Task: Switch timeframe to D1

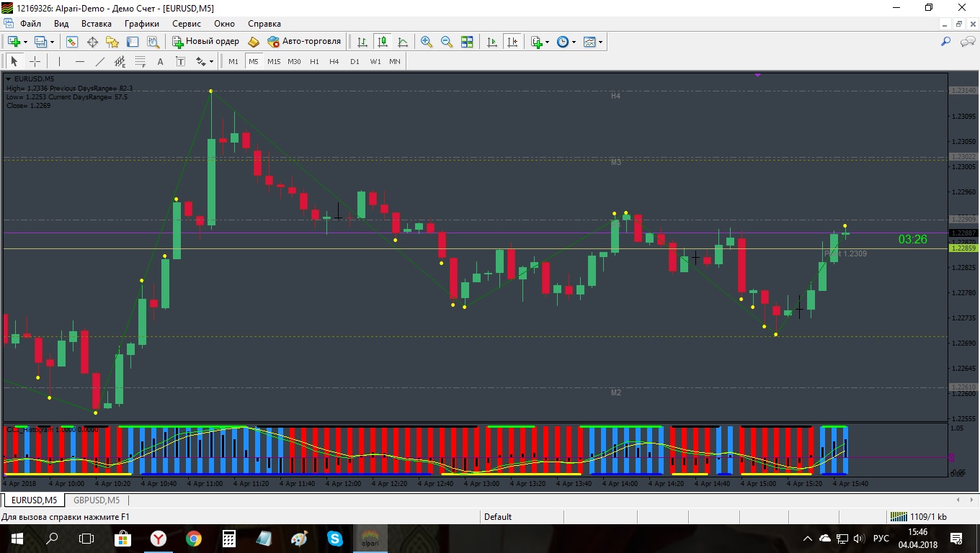Action: pos(355,61)
